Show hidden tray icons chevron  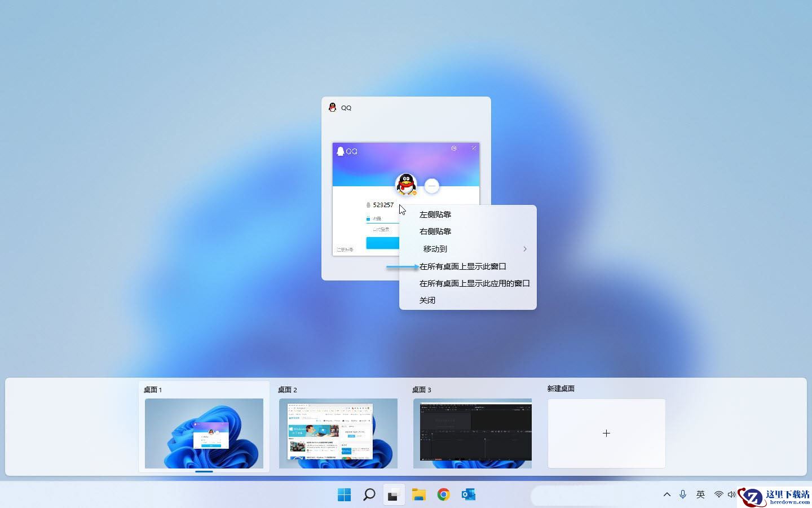[667, 494]
